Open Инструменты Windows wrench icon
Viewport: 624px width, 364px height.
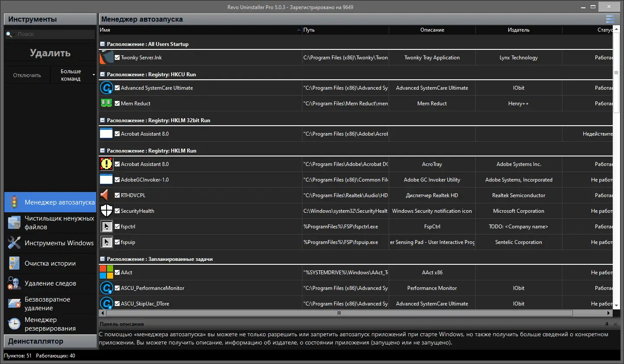tap(14, 243)
